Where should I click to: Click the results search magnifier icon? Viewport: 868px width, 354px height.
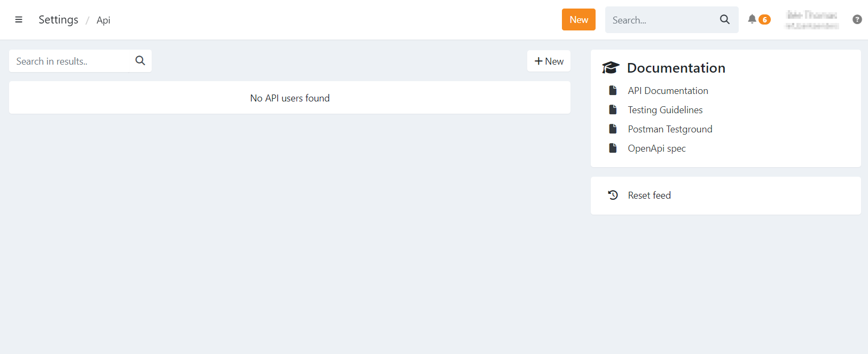click(x=140, y=61)
